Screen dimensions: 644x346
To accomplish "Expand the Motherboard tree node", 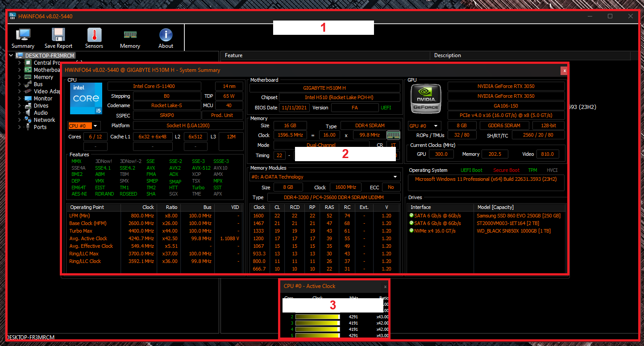I will pyautogui.click(x=20, y=70).
